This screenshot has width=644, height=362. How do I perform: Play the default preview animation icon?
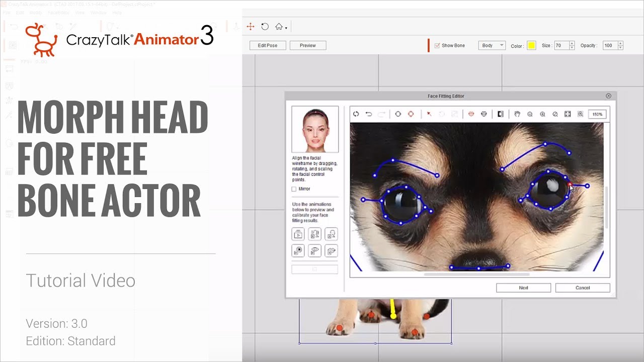298,234
